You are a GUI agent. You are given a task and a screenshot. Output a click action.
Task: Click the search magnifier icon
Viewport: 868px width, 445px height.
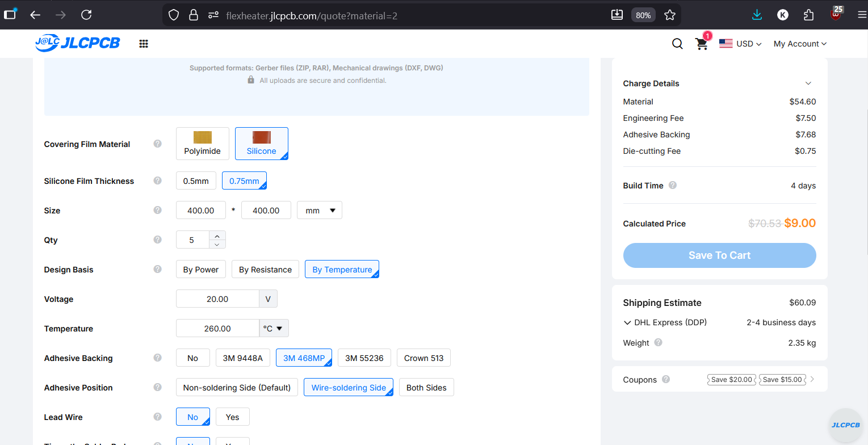point(677,44)
